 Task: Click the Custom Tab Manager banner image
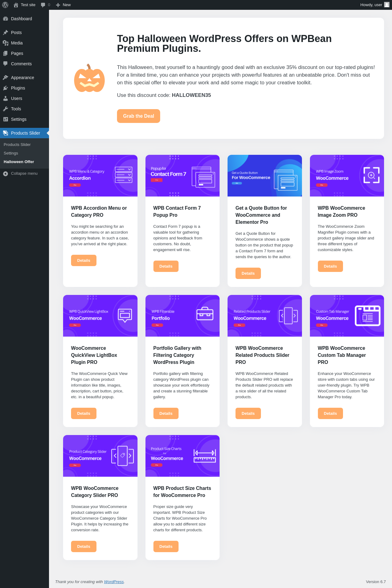click(x=347, y=316)
